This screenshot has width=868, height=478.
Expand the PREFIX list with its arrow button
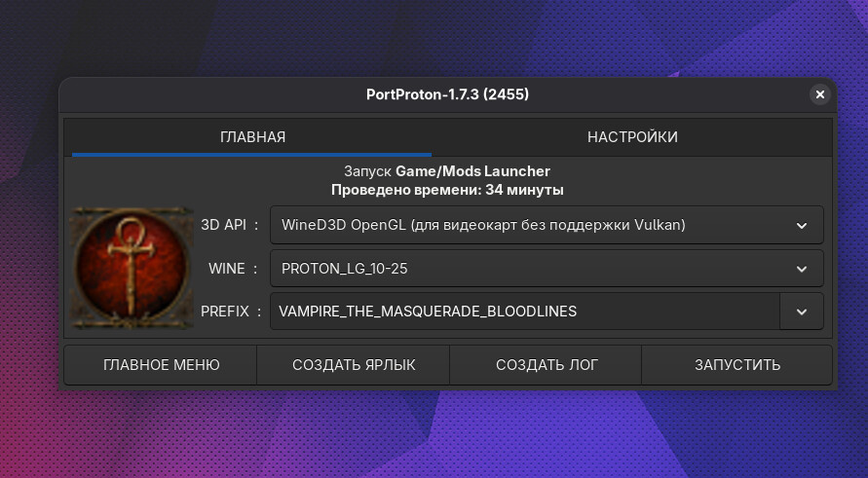pos(801,312)
